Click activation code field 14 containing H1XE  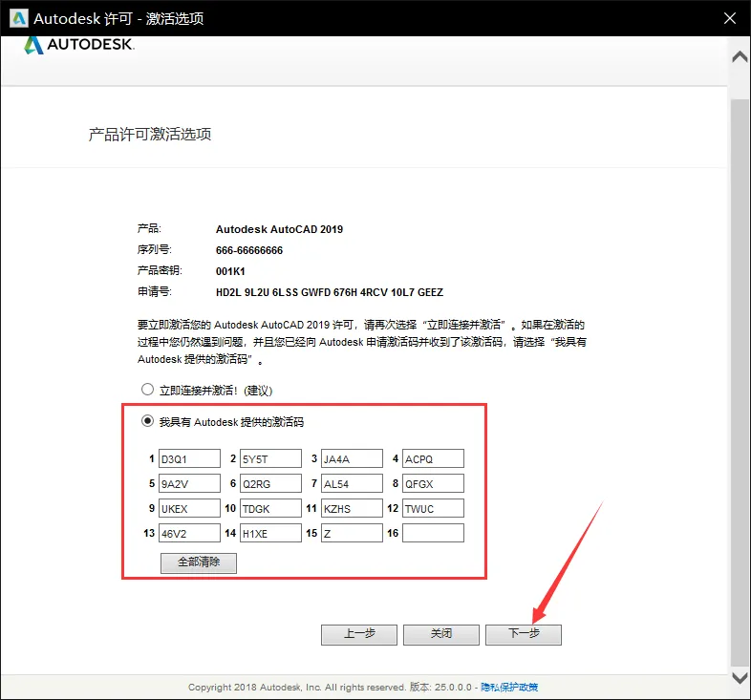[270, 534]
